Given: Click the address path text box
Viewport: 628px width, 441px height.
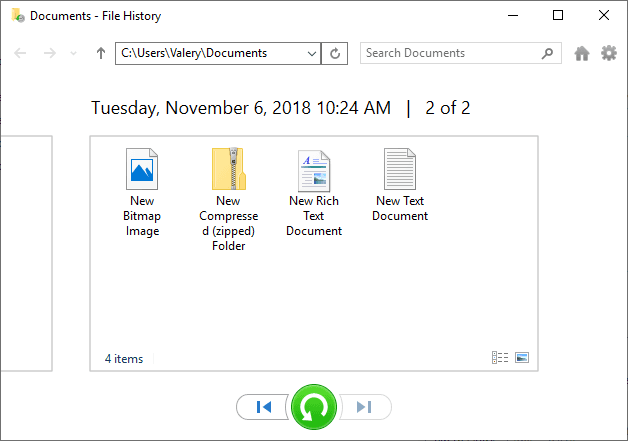Looking at the screenshot, I should (x=210, y=53).
